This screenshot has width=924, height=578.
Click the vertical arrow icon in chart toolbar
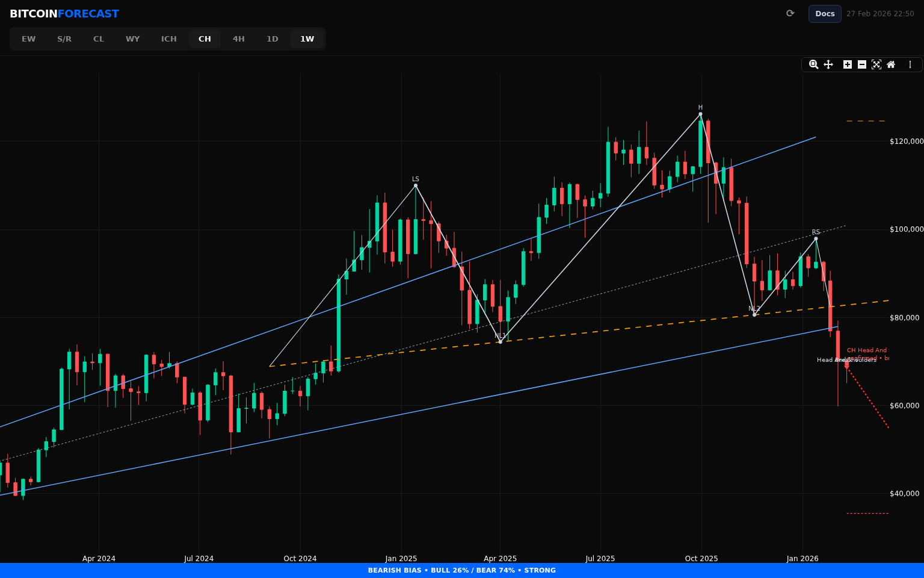click(910, 64)
